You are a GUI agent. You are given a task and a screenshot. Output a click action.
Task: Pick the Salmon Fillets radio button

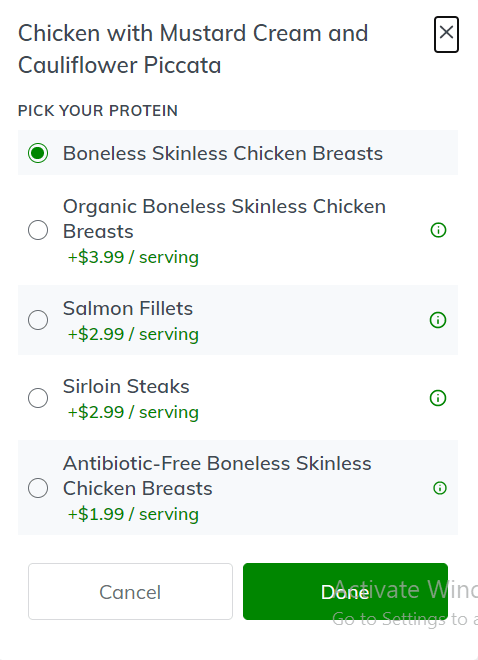pos(38,320)
